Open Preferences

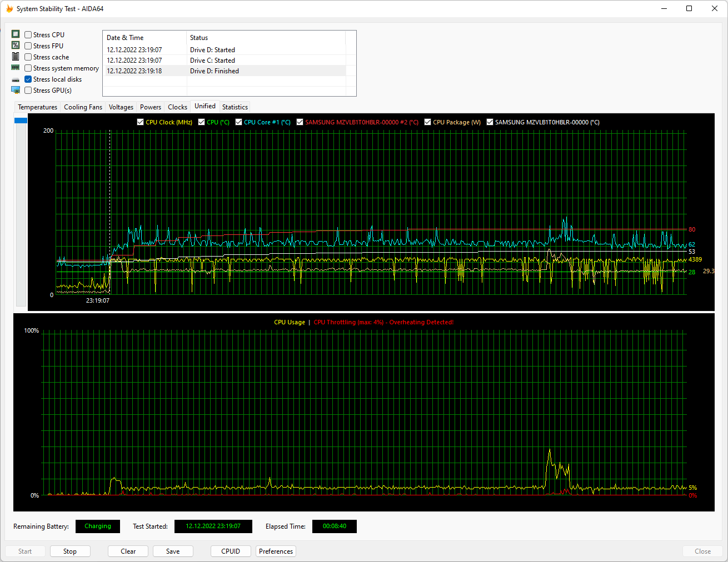(276, 551)
